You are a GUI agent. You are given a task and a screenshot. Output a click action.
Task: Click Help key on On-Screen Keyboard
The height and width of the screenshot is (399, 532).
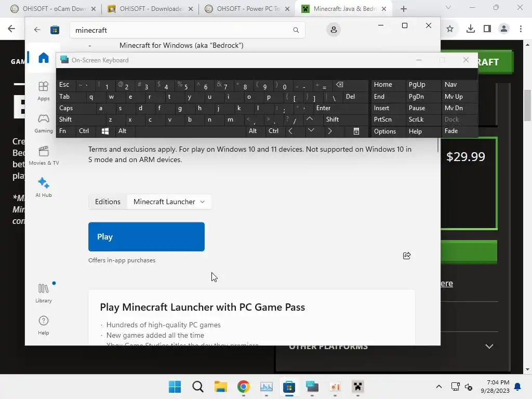pos(423,131)
